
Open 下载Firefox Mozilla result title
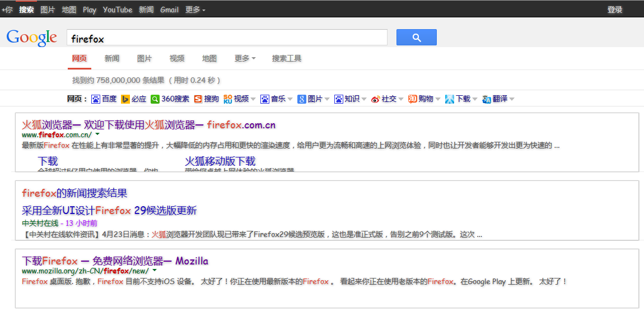point(115,261)
